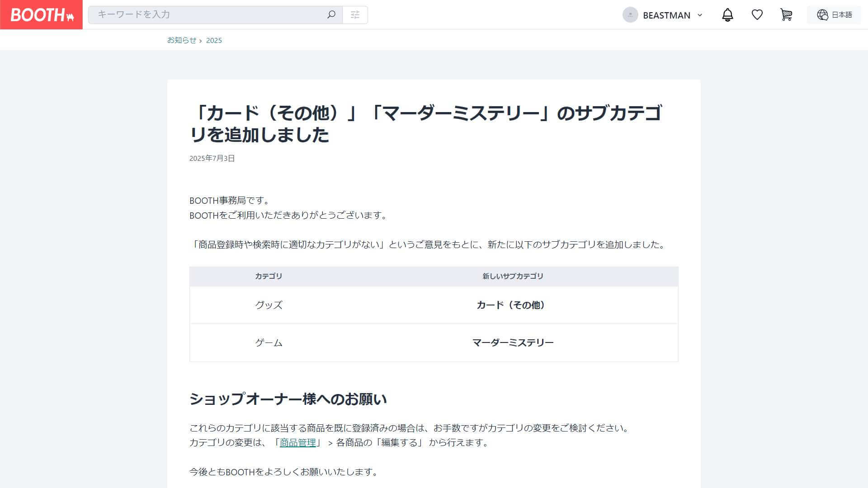This screenshot has height=488, width=868.
Task: Select the グッズ table cell
Action: (269, 305)
